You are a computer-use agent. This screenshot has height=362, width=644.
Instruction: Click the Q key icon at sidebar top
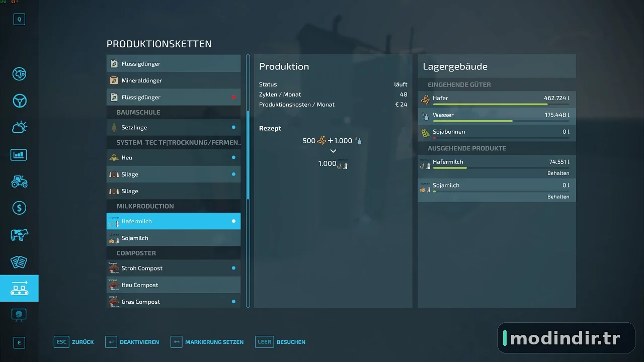coord(19,19)
